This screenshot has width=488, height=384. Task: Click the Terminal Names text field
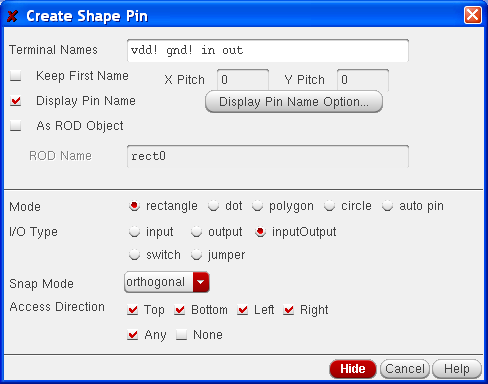click(268, 50)
